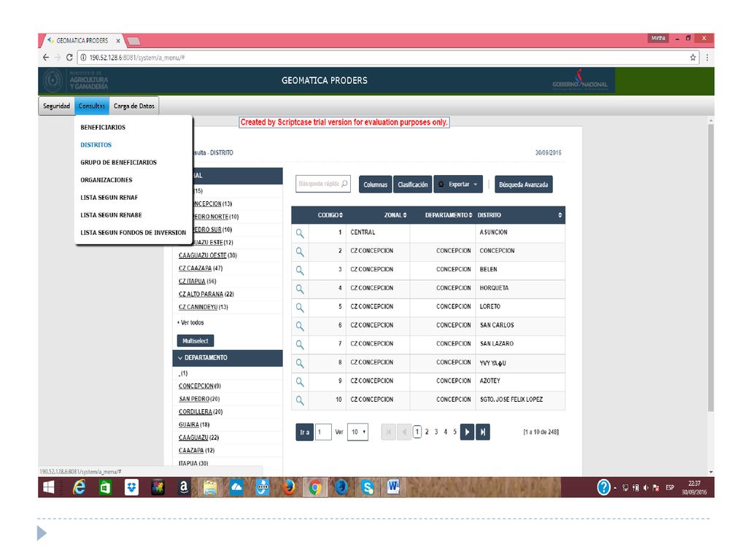Inspect the LORETO row with magnifier

point(300,307)
